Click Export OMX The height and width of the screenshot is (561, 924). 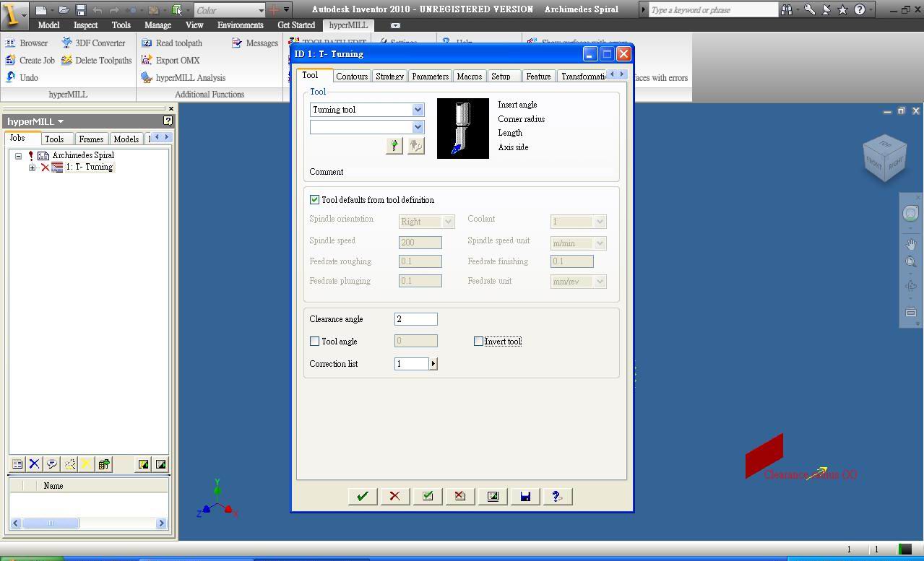[170, 61]
